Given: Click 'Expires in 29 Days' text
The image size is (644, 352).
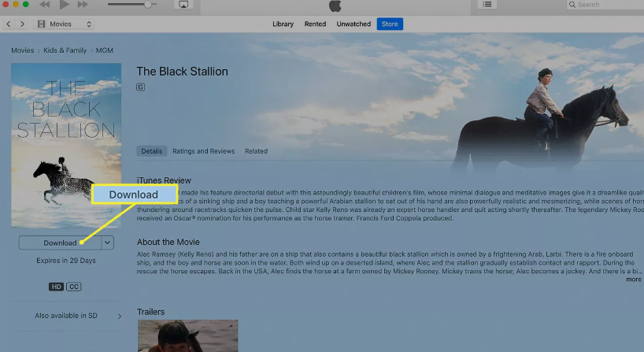Looking at the screenshot, I should coord(66,261).
